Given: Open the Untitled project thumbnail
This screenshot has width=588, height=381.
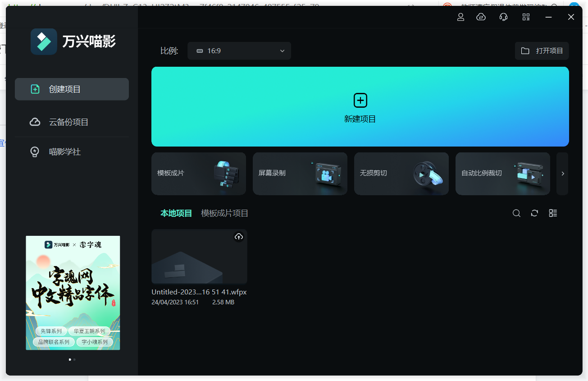Looking at the screenshot, I should tap(199, 256).
